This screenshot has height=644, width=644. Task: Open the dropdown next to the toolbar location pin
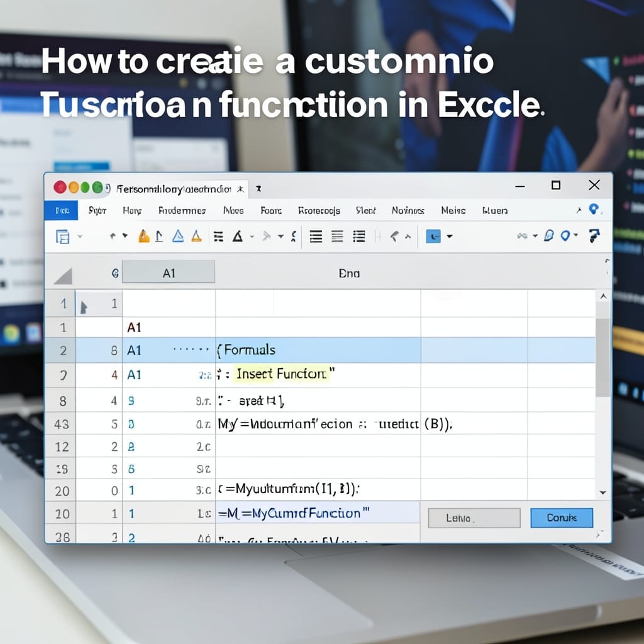(575, 235)
